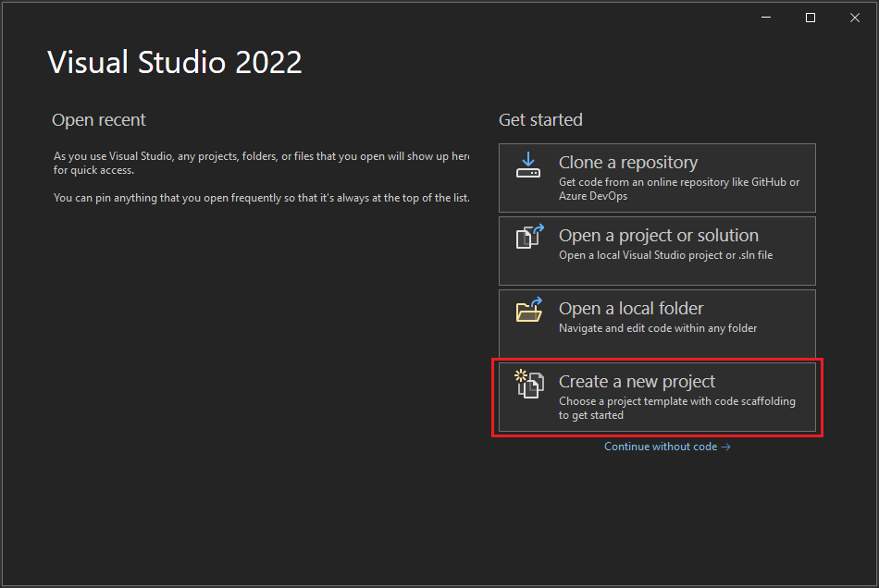Click the maximize window icon
Image resolution: width=879 pixels, height=588 pixels.
(x=810, y=17)
